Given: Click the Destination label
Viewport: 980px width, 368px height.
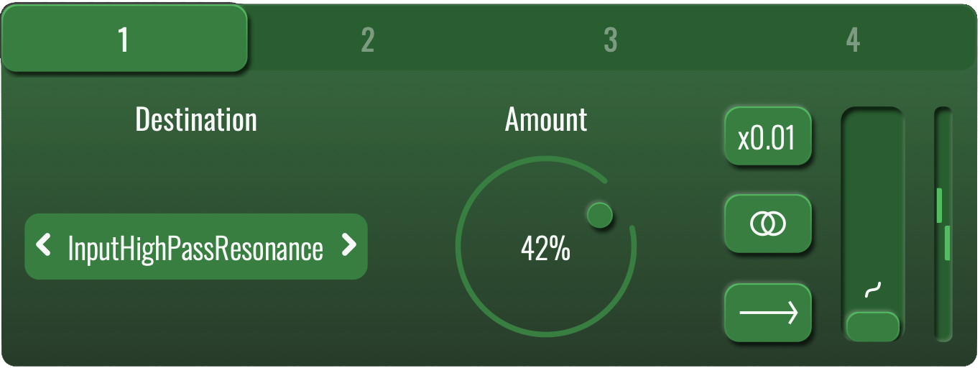Looking at the screenshot, I should coord(196,119).
